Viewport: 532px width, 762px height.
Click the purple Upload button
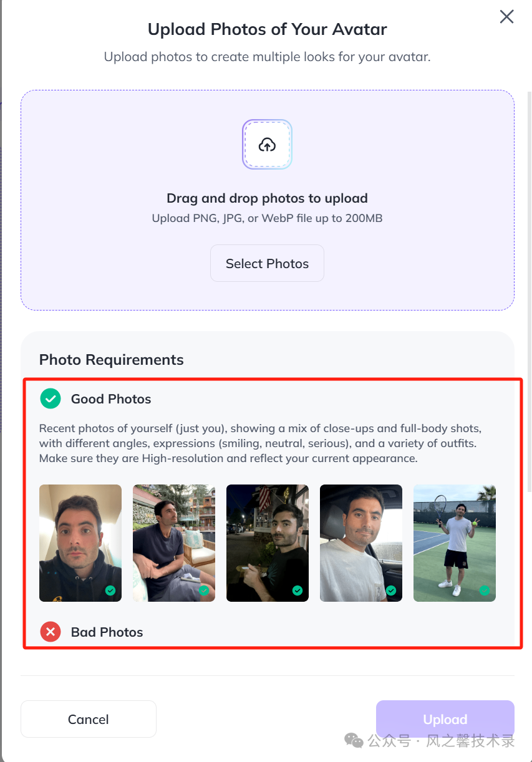[445, 719]
